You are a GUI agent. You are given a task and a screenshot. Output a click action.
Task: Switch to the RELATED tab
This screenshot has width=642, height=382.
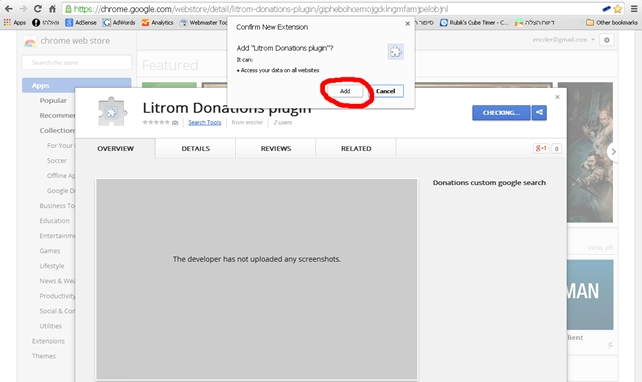click(356, 149)
